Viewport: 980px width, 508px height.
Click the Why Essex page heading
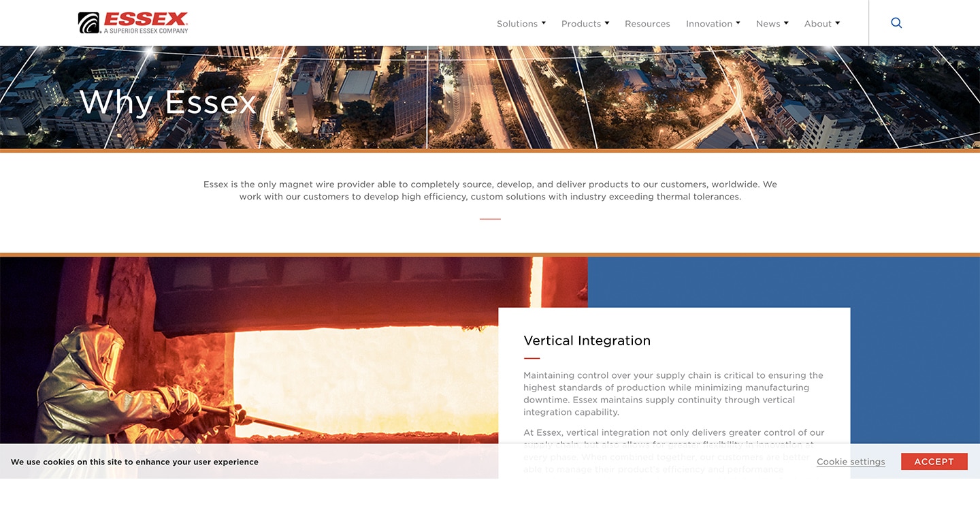[168, 102]
